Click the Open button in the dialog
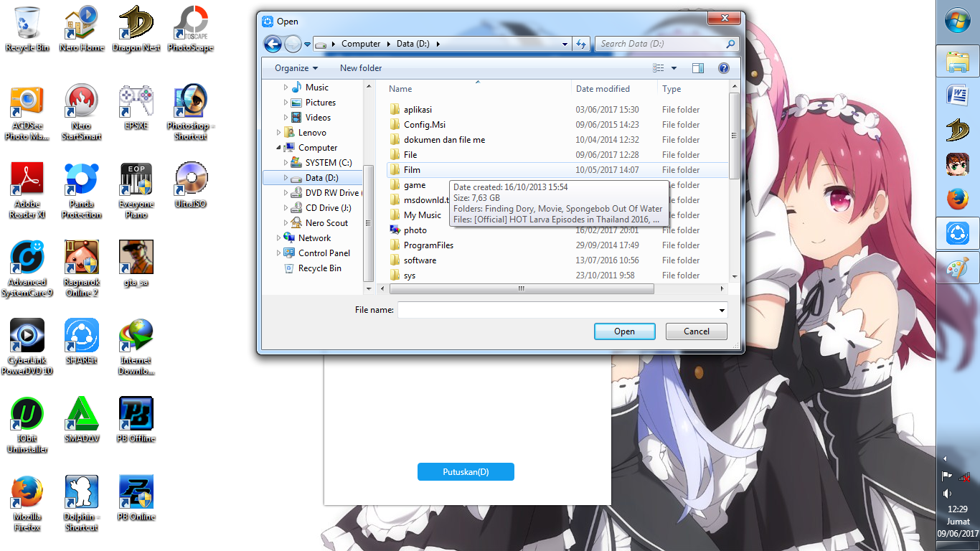The image size is (980, 551). coord(624,331)
